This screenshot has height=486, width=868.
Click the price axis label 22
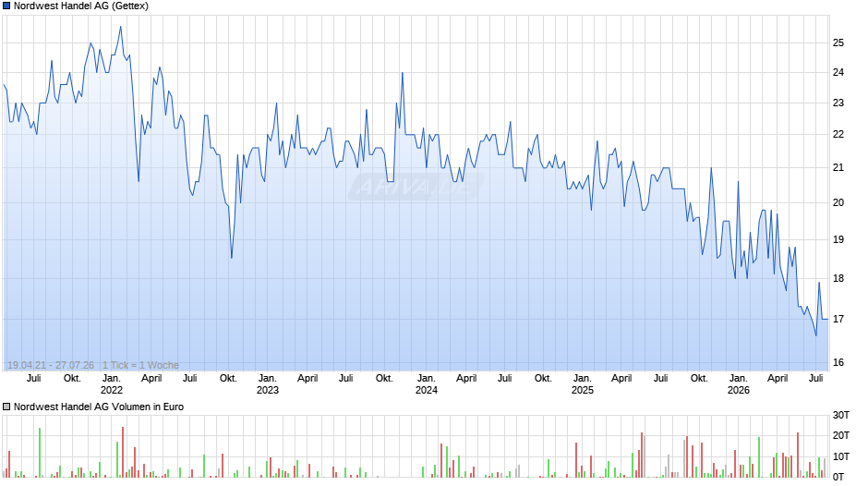pyautogui.click(x=838, y=134)
